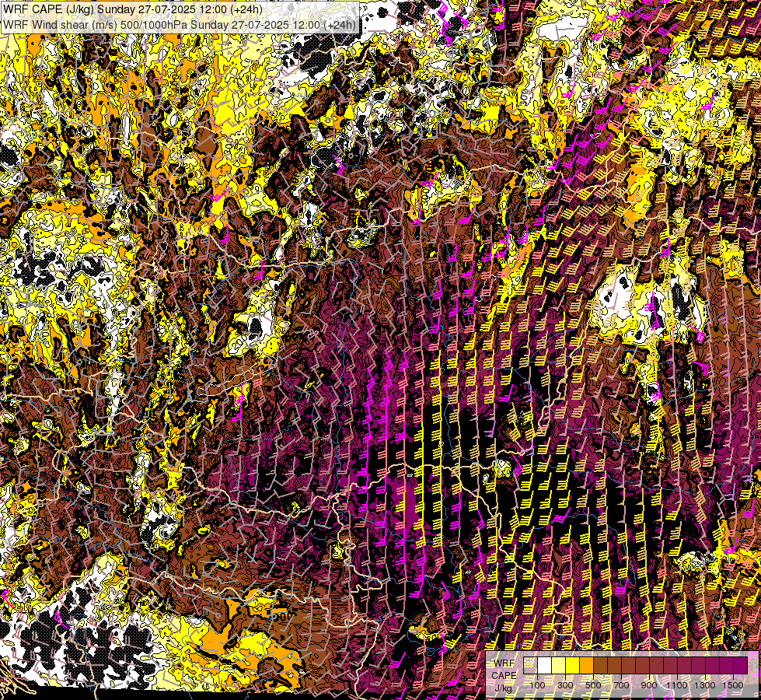Screen dimensions: 761x700
Task: Click the WRF Wind shear title line
Action: (x=180, y=24)
